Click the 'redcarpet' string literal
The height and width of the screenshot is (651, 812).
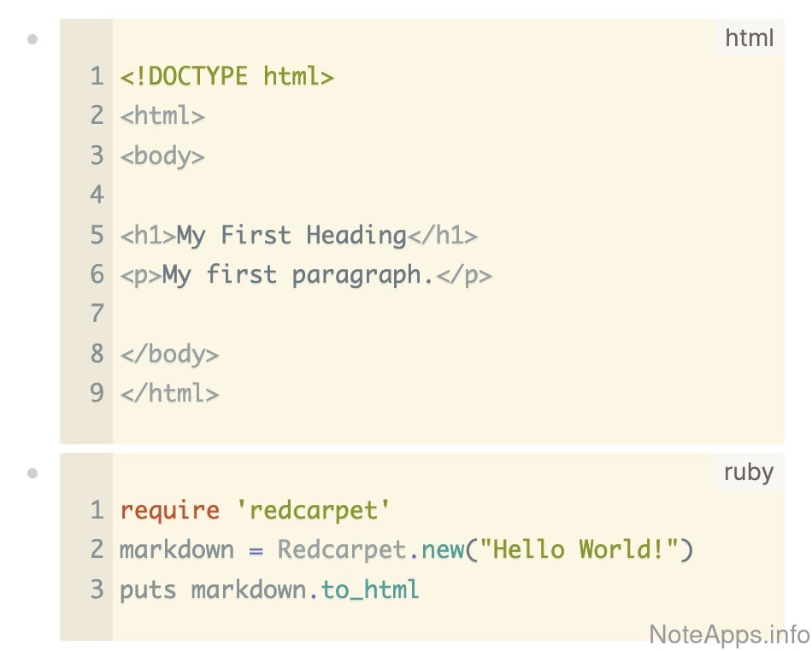pyautogui.click(x=313, y=511)
